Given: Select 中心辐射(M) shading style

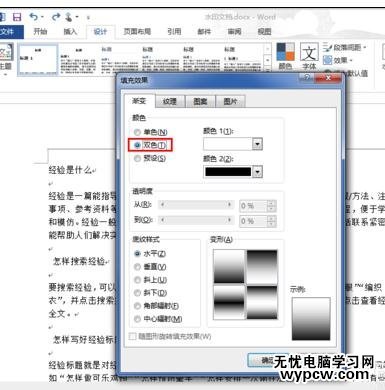Looking at the screenshot, I should tap(158, 319).
